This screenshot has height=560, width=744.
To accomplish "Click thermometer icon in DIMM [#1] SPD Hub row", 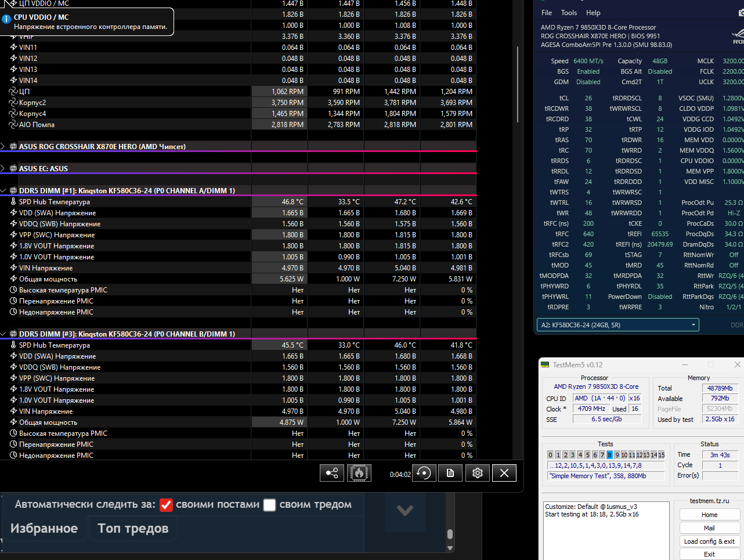I will point(13,201).
